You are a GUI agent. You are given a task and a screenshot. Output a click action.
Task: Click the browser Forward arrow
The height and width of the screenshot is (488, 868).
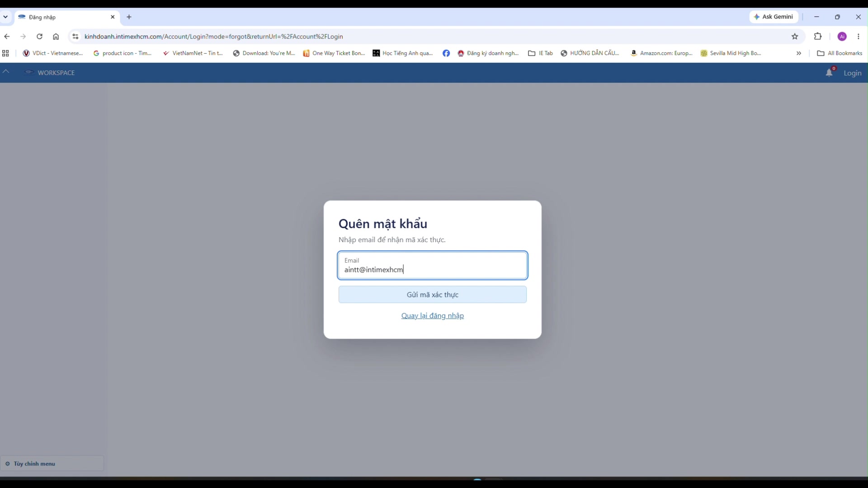pos(23,37)
